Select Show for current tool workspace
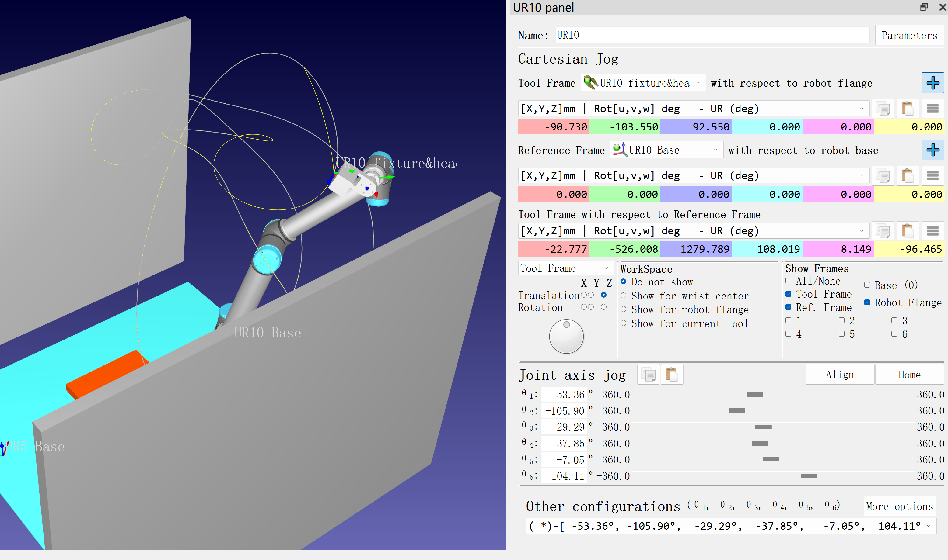This screenshot has height=560, width=948. point(624,323)
